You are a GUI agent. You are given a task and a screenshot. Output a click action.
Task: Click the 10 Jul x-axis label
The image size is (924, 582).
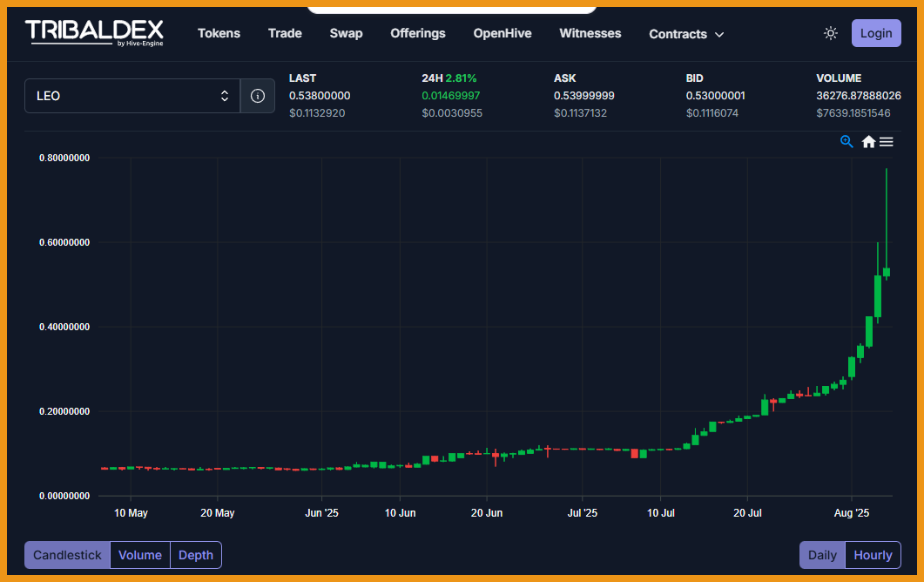click(661, 513)
